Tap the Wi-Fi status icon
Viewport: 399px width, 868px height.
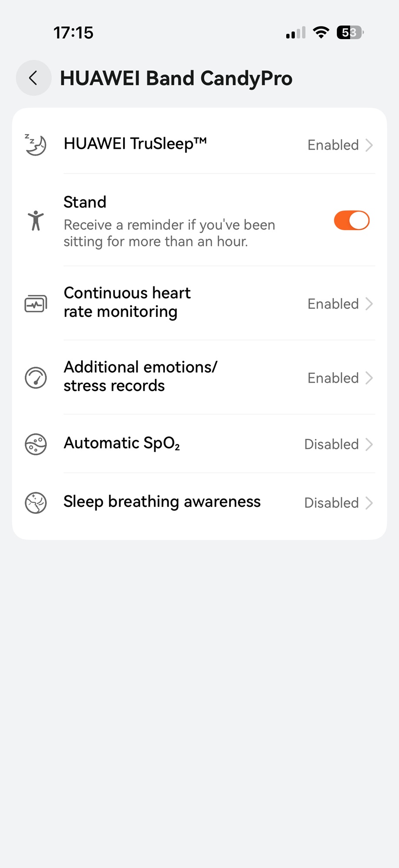[321, 33]
